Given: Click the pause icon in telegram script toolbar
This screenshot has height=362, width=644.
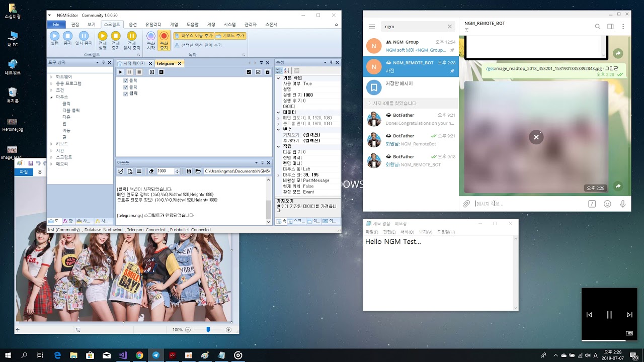Looking at the screenshot, I should [130, 72].
